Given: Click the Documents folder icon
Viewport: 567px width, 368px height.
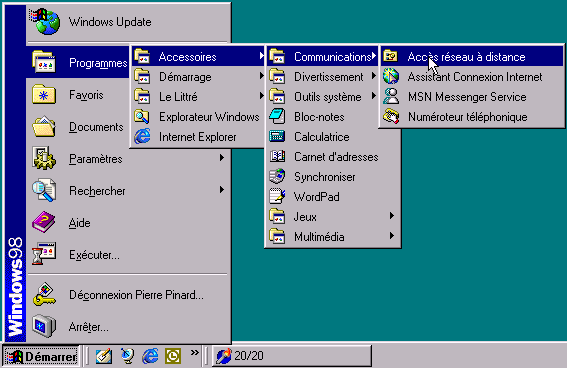Looking at the screenshot, I should (44, 126).
